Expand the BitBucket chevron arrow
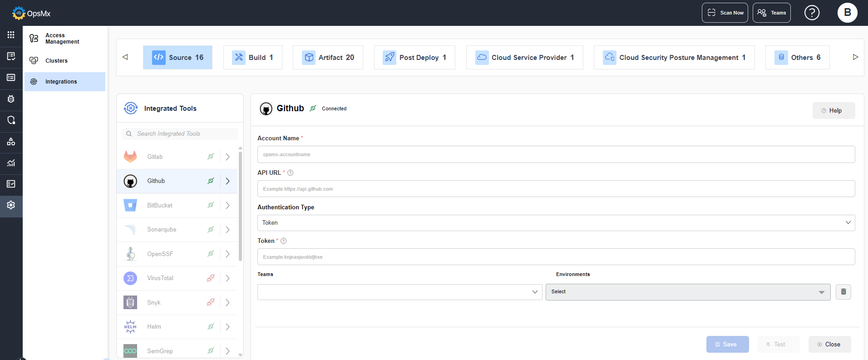This screenshot has height=360, width=868. coord(228,205)
